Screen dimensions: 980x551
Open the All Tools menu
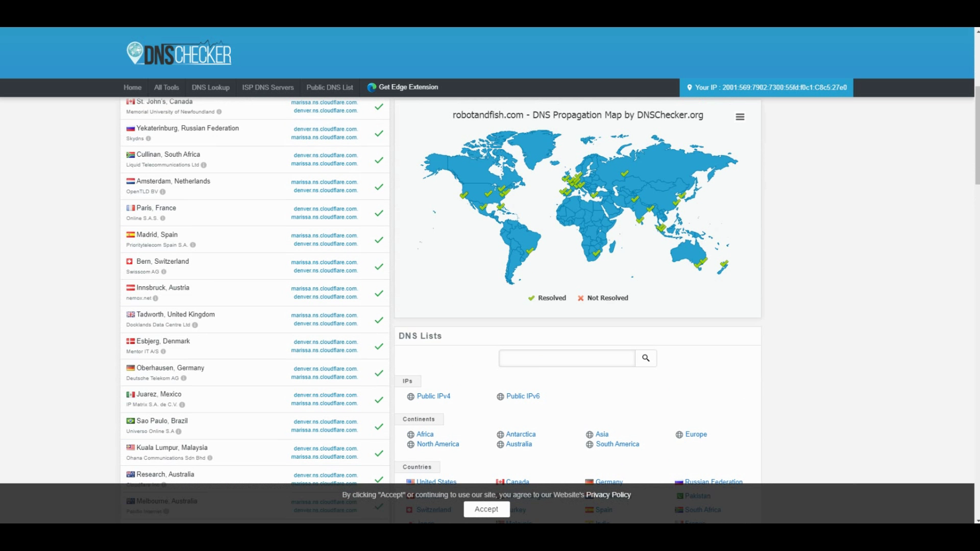point(166,87)
